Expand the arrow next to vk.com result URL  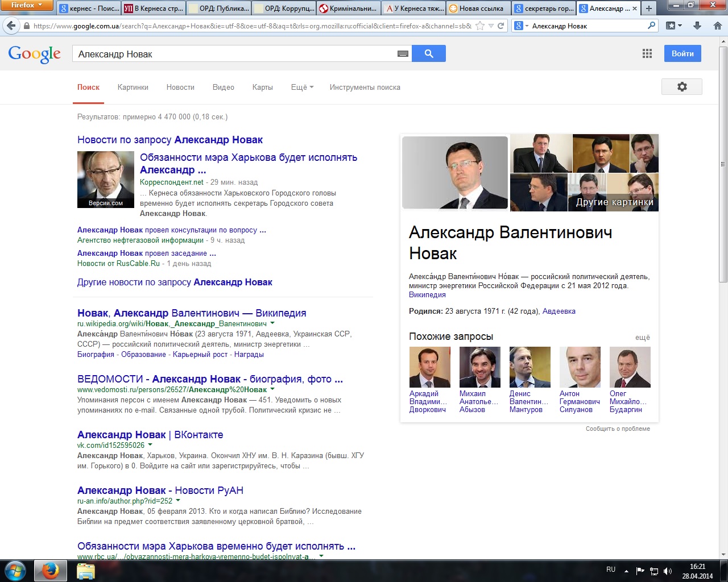pyautogui.click(x=150, y=445)
